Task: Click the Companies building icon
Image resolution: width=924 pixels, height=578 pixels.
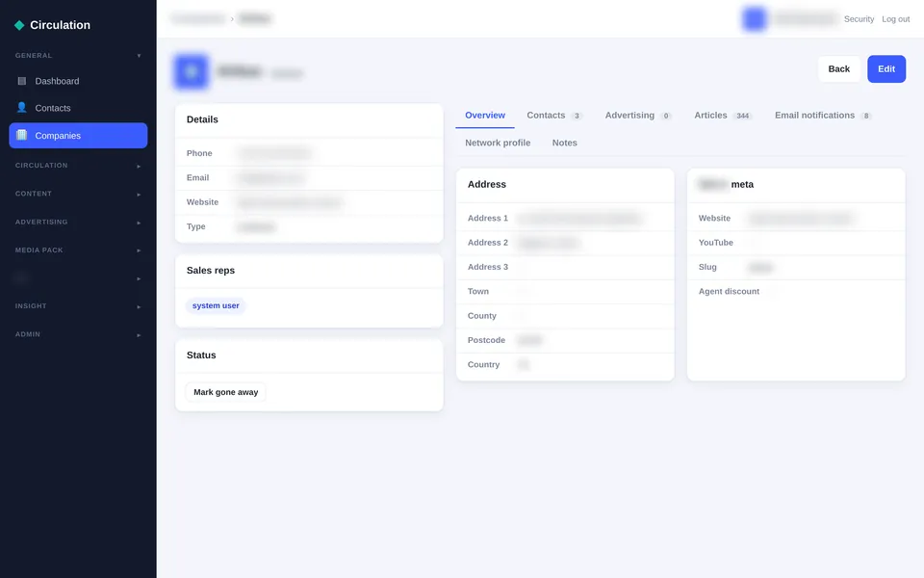Action: (x=22, y=135)
